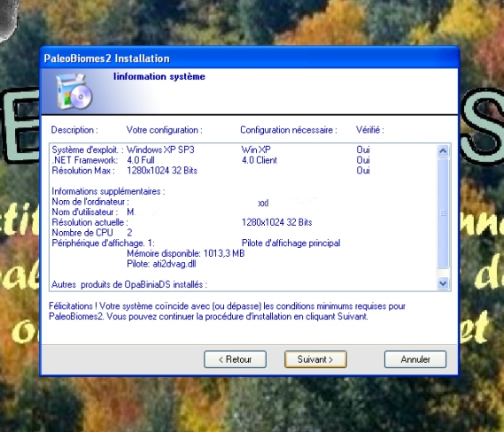Click the 'Iinformation système' heading
This screenshot has width=504, height=432.
tap(159, 76)
